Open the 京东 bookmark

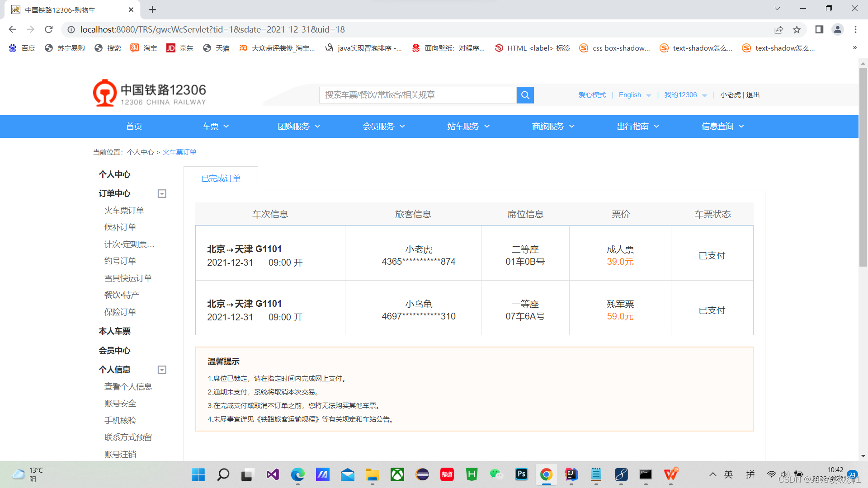[179, 48]
